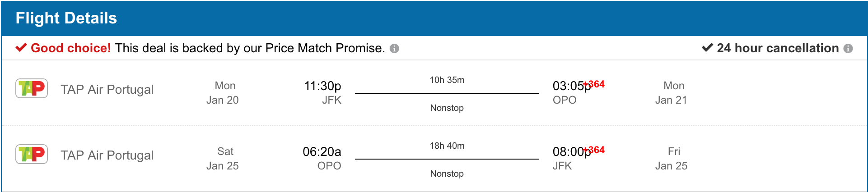
Task: Click the 03:05p OPO arrival time
Action: click(x=572, y=86)
